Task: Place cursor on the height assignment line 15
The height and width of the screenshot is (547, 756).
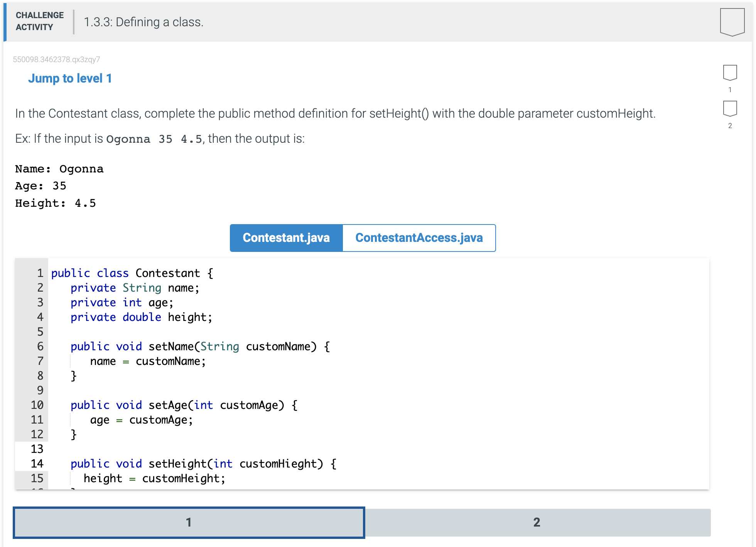Action: point(154,478)
